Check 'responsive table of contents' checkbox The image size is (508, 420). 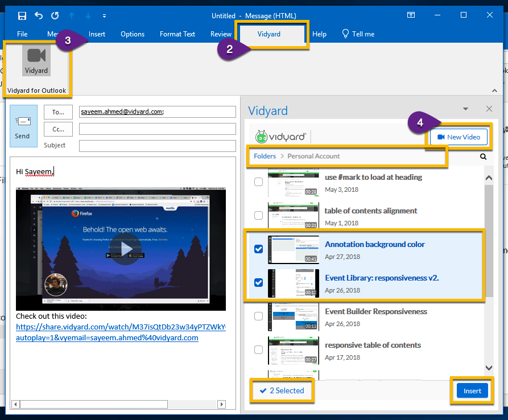coord(258,349)
